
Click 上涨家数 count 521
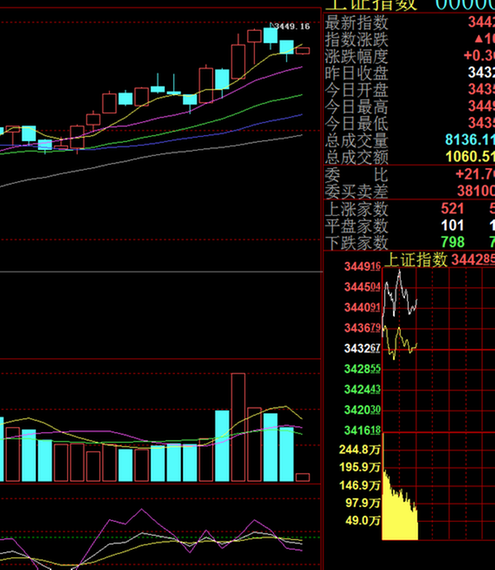point(452,209)
